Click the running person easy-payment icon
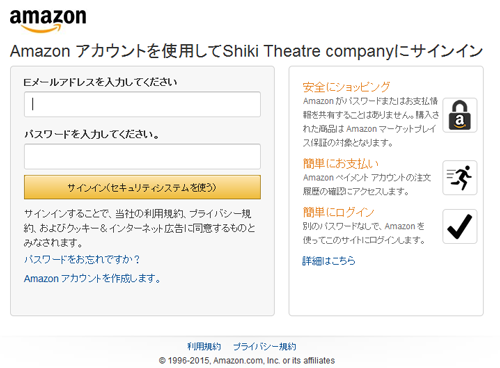This screenshot has height=368, width=500. click(x=460, y=178)
